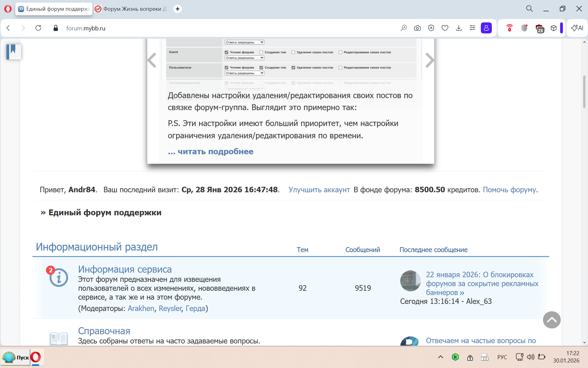Viewport: 588px width, 368px height.
Task: Open Guest "Ответы разрешены" dropdown
Action: (x=244, y=58)
